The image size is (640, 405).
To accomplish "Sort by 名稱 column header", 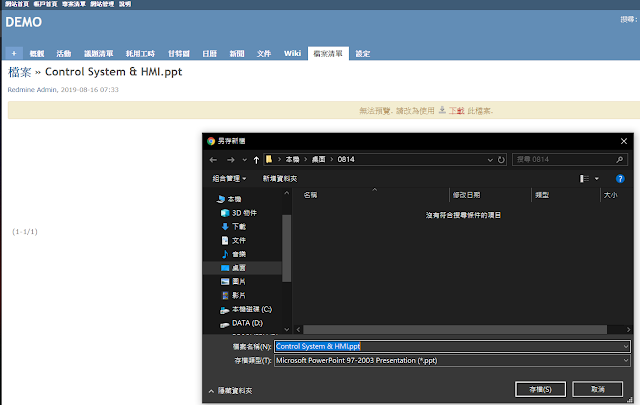I will (310, 195).
